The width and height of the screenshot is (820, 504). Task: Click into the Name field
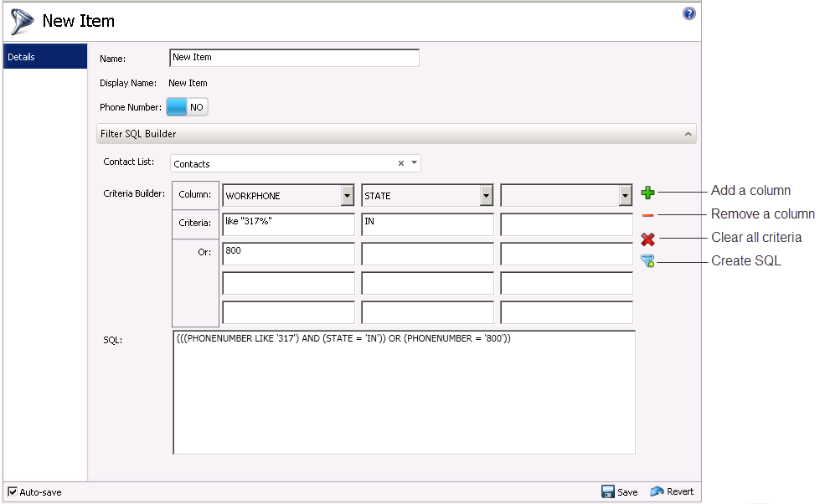(x=293, y=58)
